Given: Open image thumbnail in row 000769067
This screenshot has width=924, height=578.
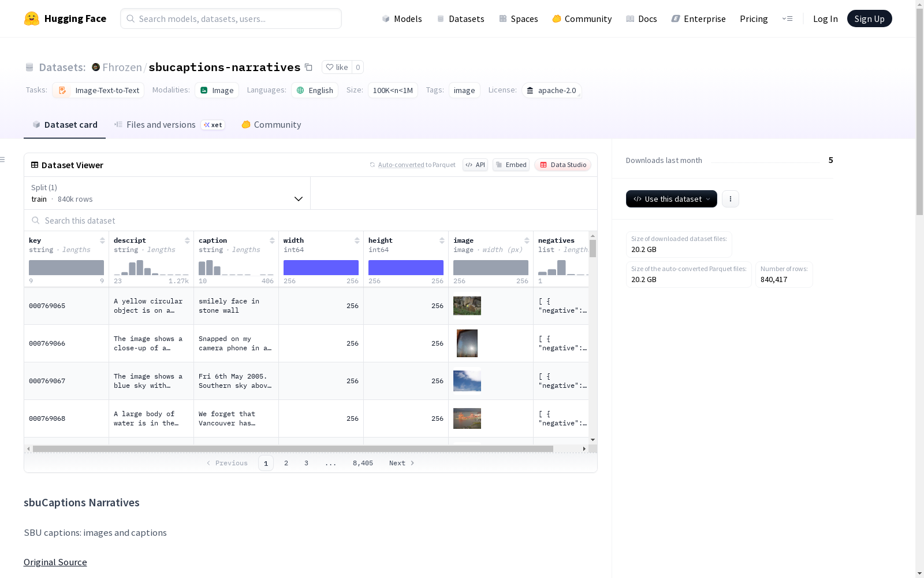Looking at the screenshot, I should point(467,381).
